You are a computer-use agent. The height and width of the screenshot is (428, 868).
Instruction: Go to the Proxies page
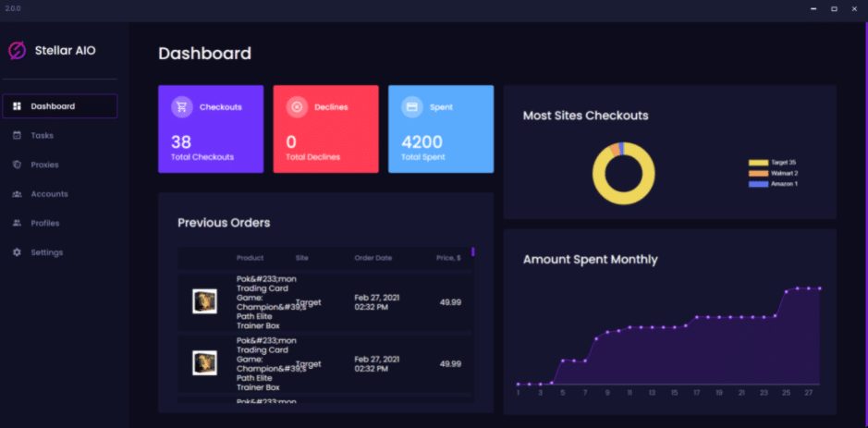pos(60,165)
